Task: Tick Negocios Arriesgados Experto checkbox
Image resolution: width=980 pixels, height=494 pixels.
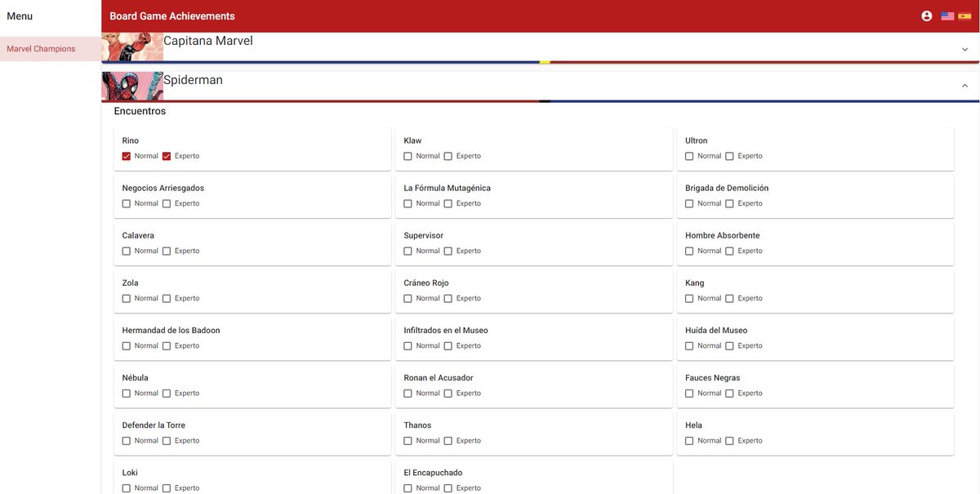Action: 167,203
